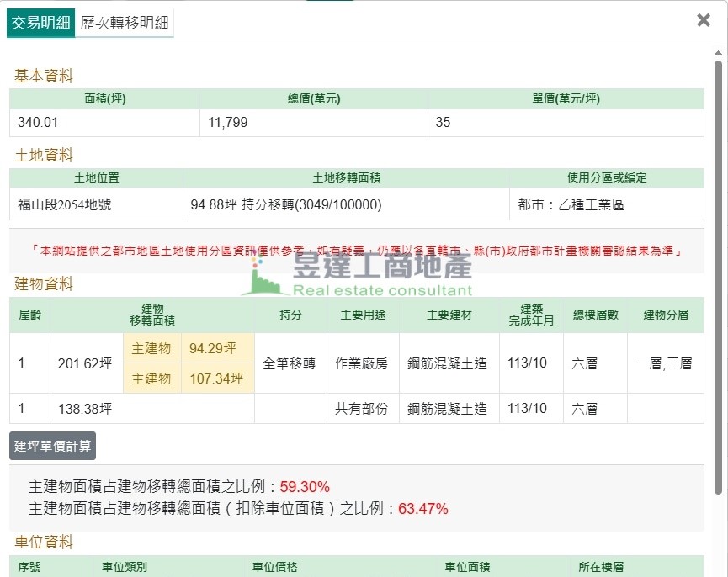
Task: Close the transaction detail dialog
Action: 704,20
